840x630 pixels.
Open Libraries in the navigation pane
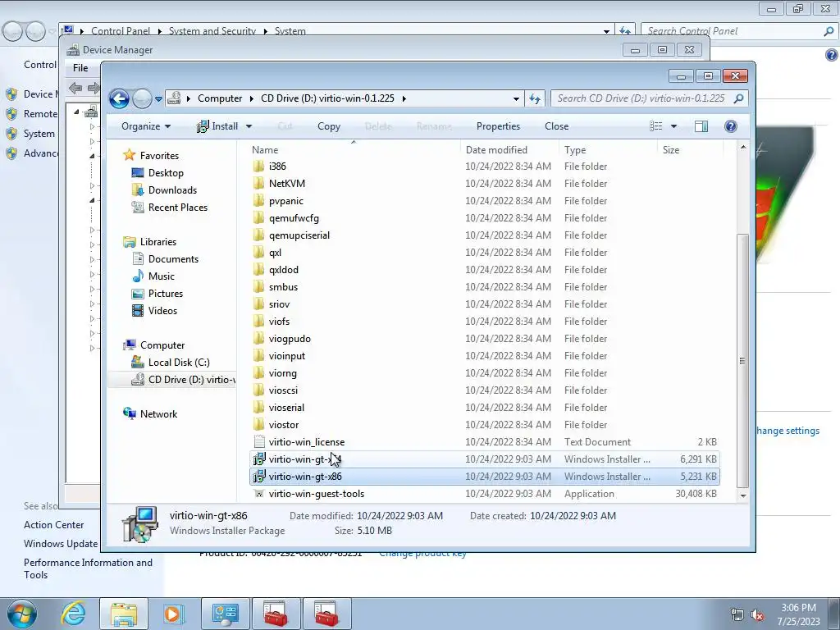point(158,242)
